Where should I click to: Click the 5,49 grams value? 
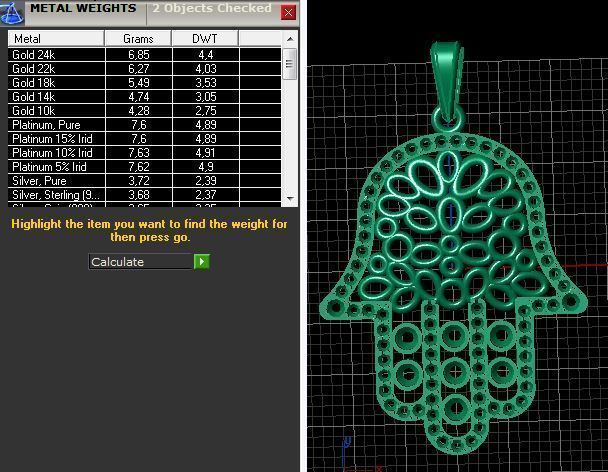pos(139,83)
